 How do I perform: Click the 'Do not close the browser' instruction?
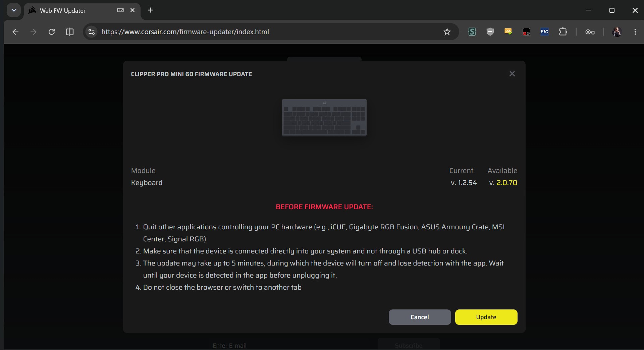(222, 287)
